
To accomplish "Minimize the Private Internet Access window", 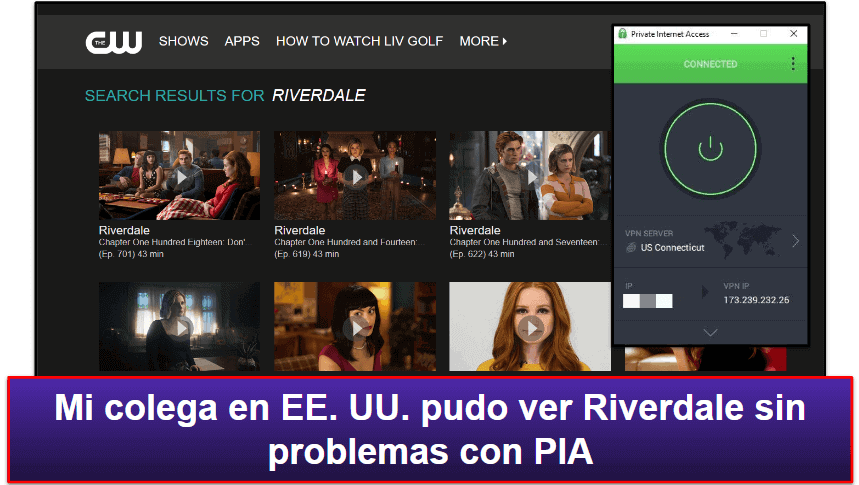I will pyautogui.click(x=734, y=34).
